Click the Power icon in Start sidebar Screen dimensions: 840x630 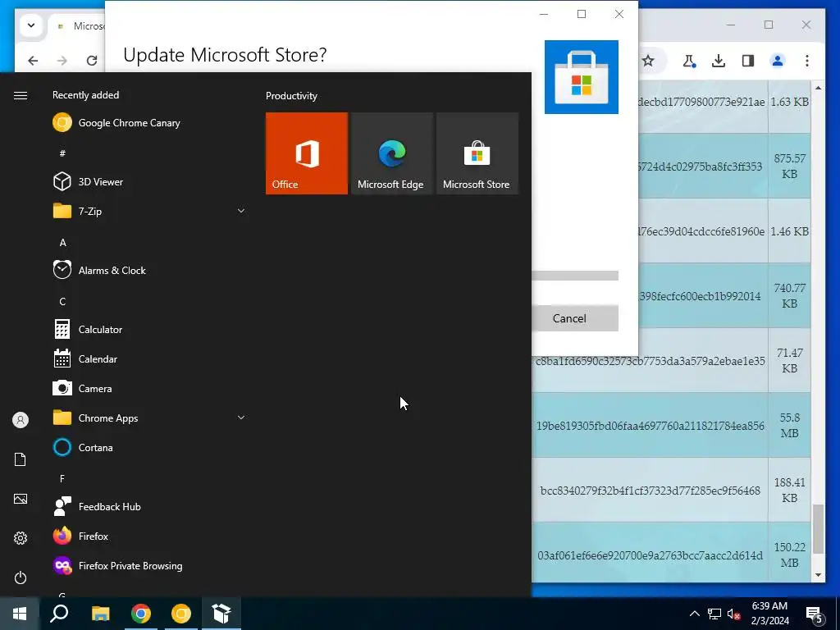tap(21, 577)
